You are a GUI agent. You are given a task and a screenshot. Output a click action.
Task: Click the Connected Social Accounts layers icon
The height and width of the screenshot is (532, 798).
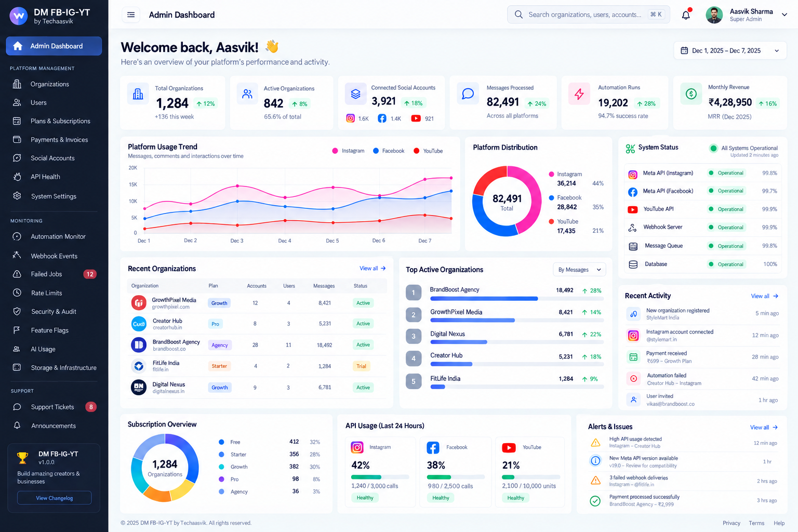click(x=355, y=94)
